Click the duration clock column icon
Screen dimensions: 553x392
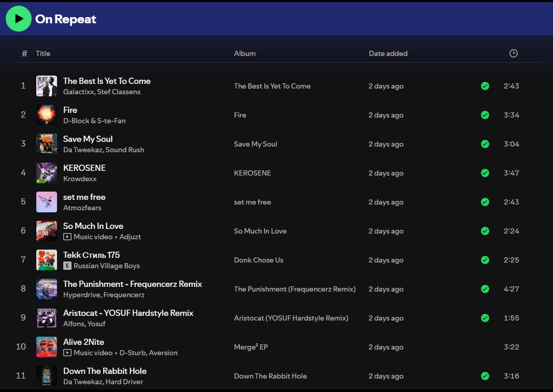point(513,53)
